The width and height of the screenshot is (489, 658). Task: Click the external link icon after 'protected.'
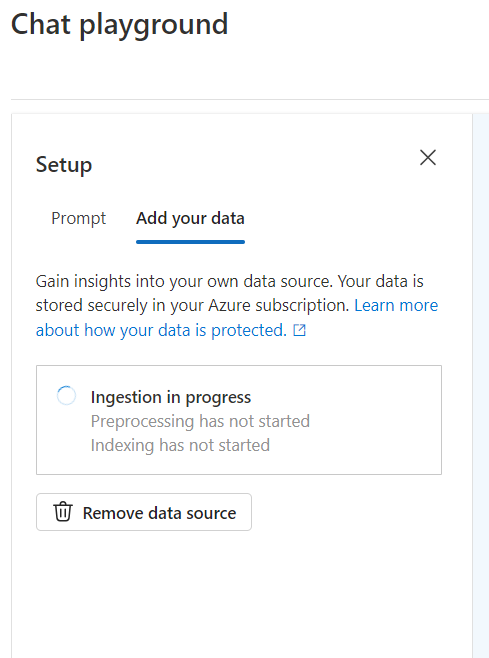tap(299, 331)
